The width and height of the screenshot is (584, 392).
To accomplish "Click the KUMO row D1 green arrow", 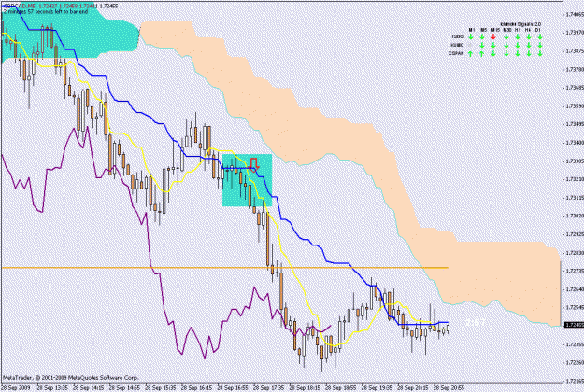I will (540, 45).
